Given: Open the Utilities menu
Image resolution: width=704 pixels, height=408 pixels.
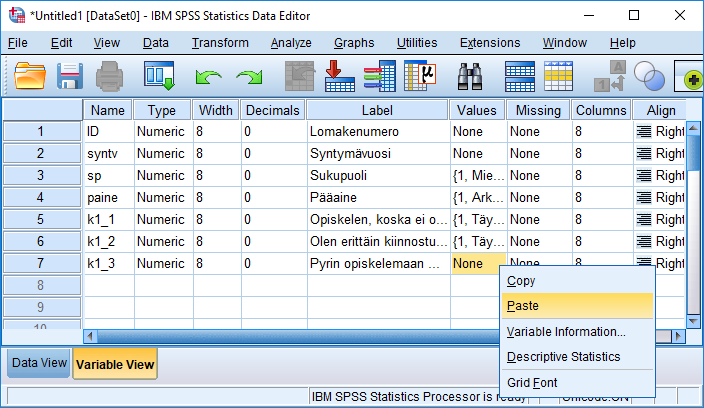Looking at the screenshot, I should (x=417, y=43).
